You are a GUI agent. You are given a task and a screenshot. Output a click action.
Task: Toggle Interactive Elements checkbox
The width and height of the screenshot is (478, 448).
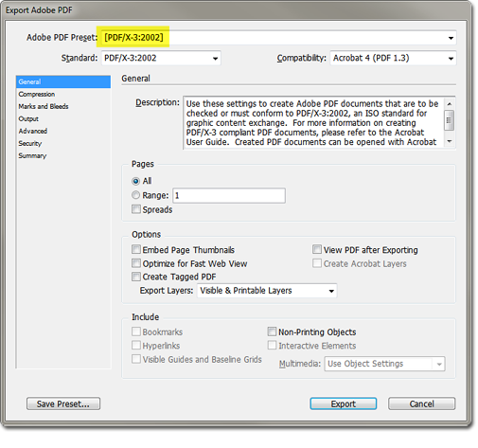pos(272,345)
